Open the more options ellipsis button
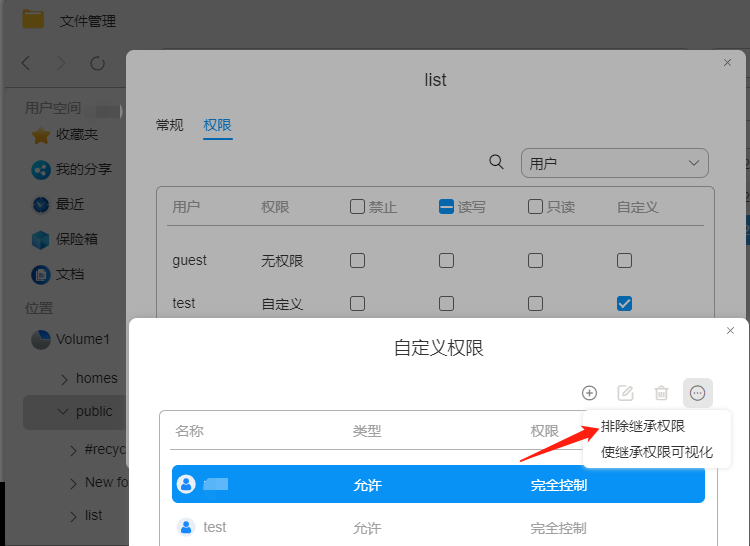The width and height of the screenshot is (750, 546). click(697, 393)
